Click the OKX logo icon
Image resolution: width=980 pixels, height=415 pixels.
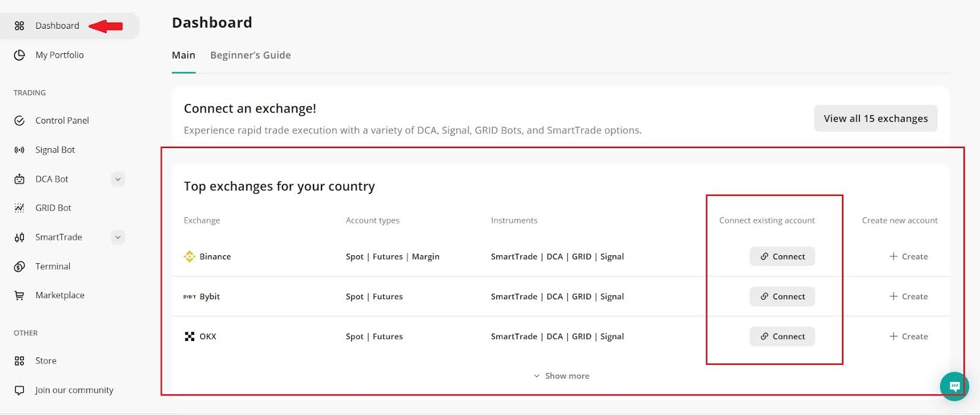[190, 337]
